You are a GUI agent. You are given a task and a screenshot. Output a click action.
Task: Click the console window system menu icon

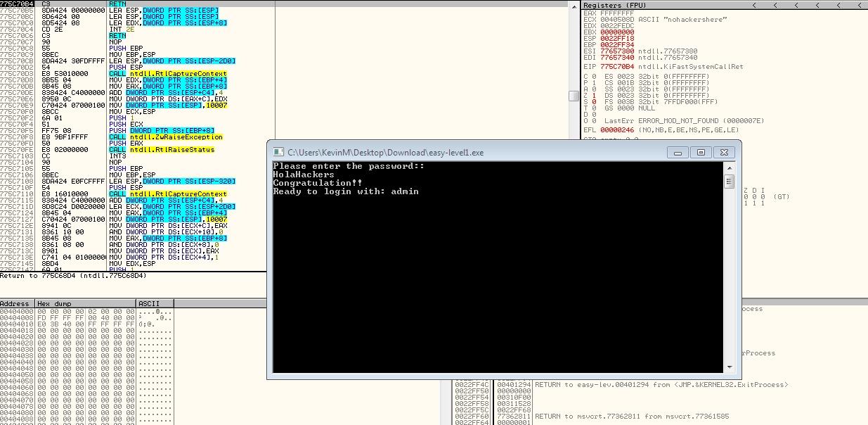click(x=278, y=152)
